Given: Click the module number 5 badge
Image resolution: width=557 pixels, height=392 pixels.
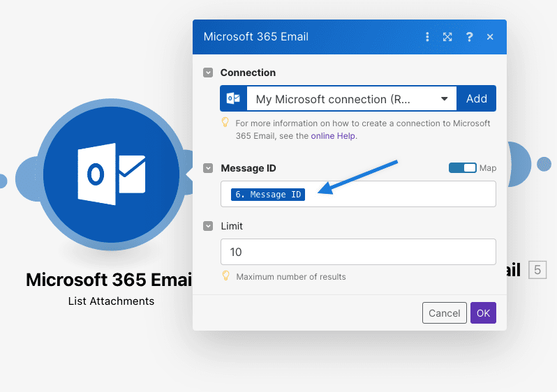Looking at the screenshot, I should (x=537, y=270).
